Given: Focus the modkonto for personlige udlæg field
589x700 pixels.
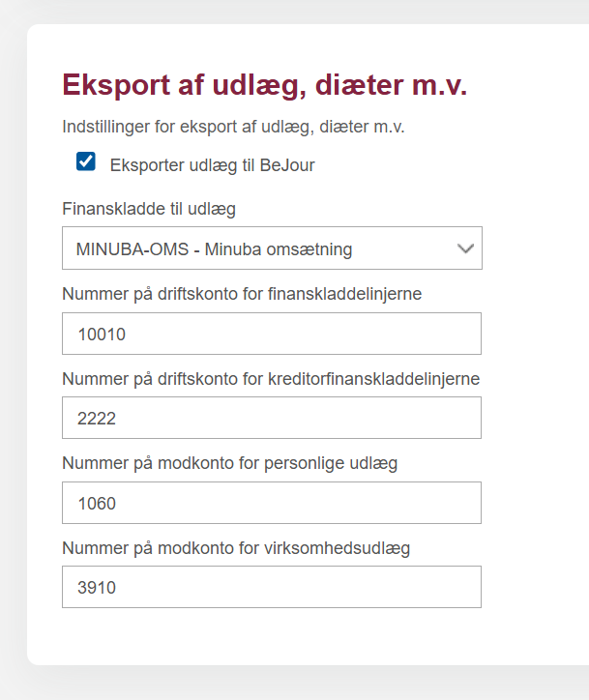Looking at the screenshot, I should pyautogui.click(x=272, y=503).
